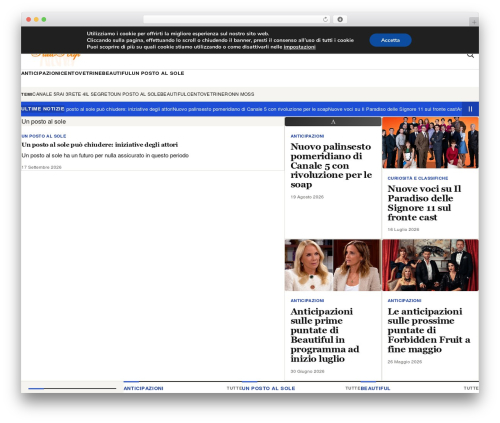
Task: Switch to Un Posto Al Sole bottom section
Action: click(x=268, y=388)
